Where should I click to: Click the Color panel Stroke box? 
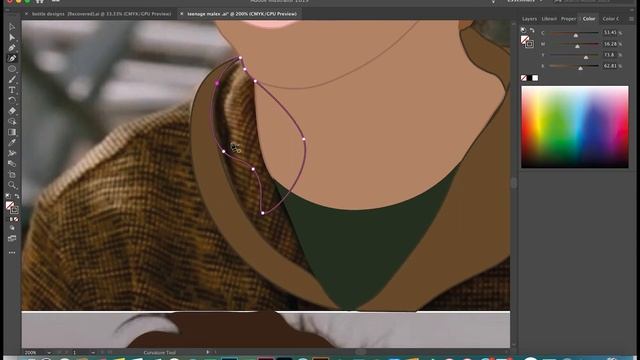[529, 44]
